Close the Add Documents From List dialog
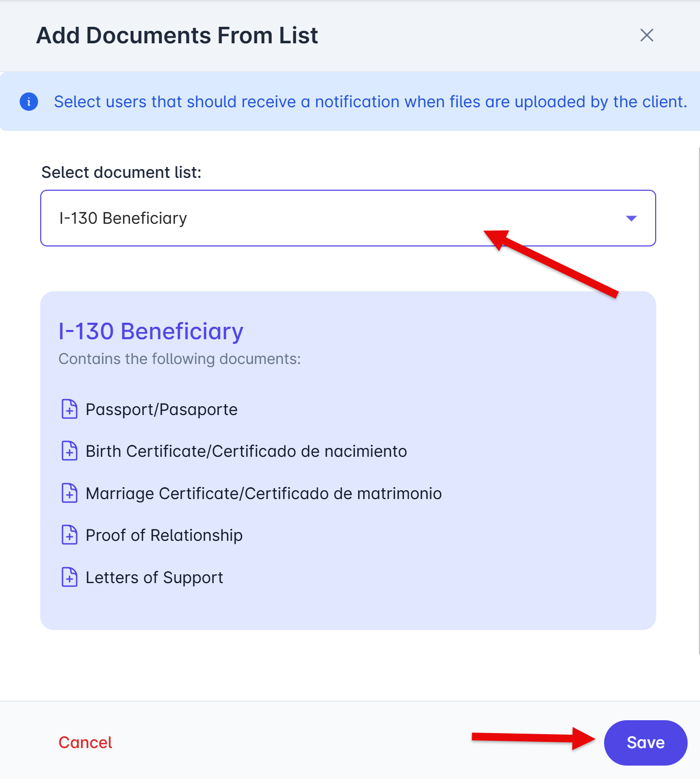Screen dimensions: 700x779 click(x=646, y=35)
